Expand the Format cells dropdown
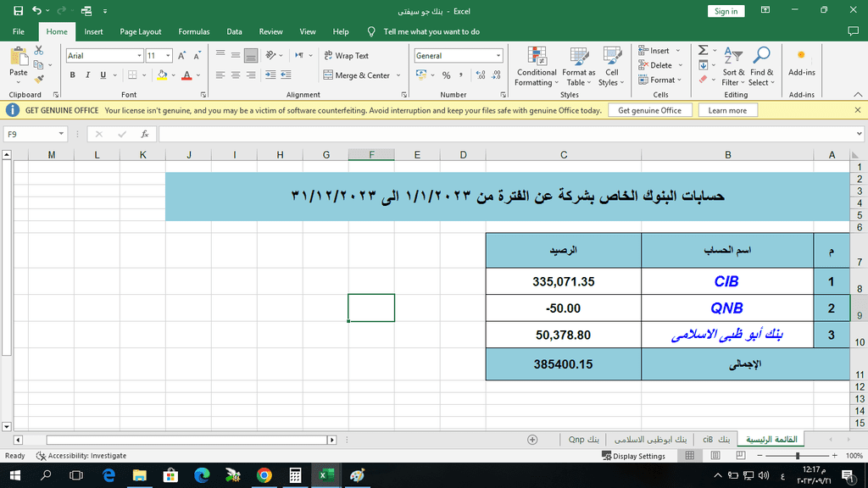Screen dimensions: 868x488 679,80
